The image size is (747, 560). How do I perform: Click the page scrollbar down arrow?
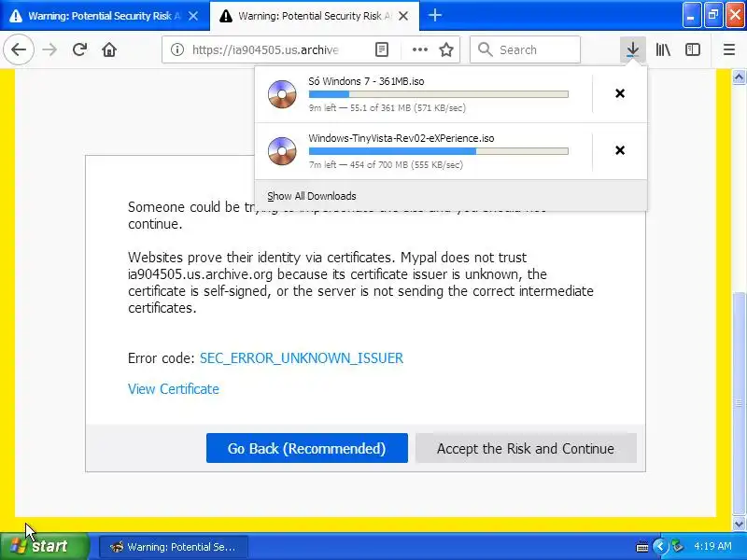click(739, 524)
